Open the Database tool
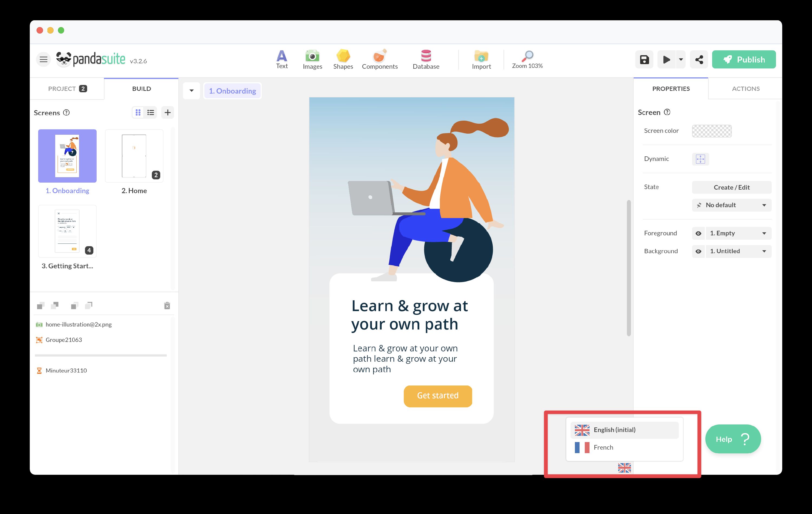 [426, 59]
